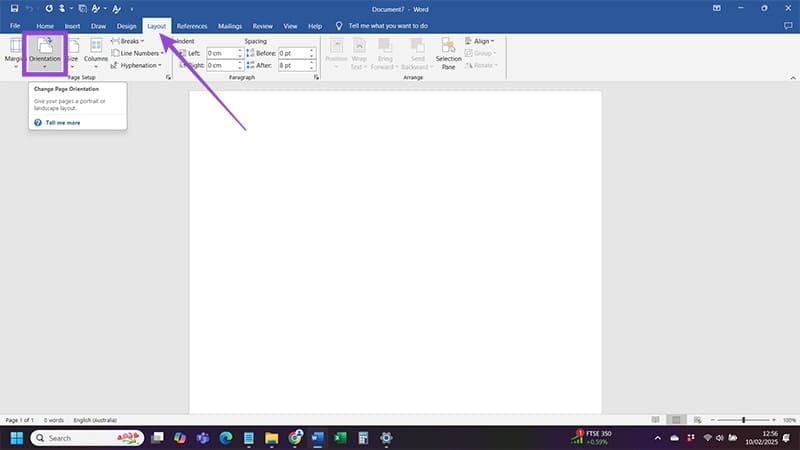The width and height of the screenshot is (800, 450).
Task: Expand the Hyphenation dropdown
Action: click(x=139, y=65)
